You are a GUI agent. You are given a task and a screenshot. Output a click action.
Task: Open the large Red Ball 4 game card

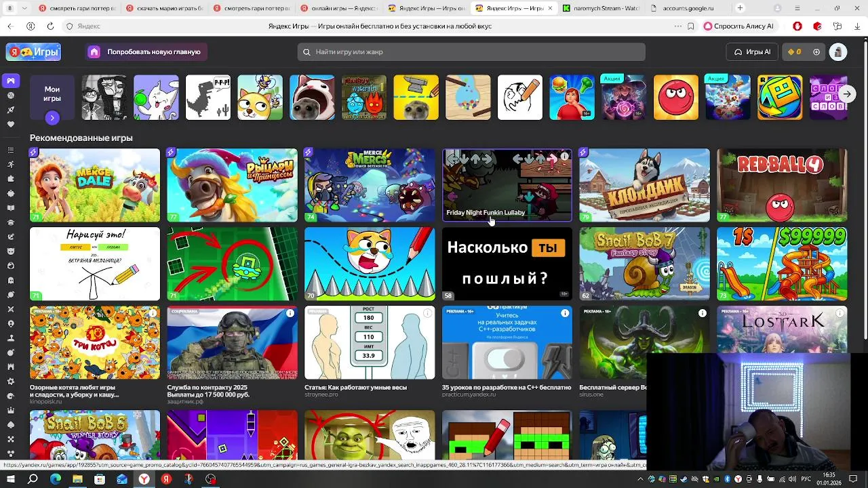(782, 185)
